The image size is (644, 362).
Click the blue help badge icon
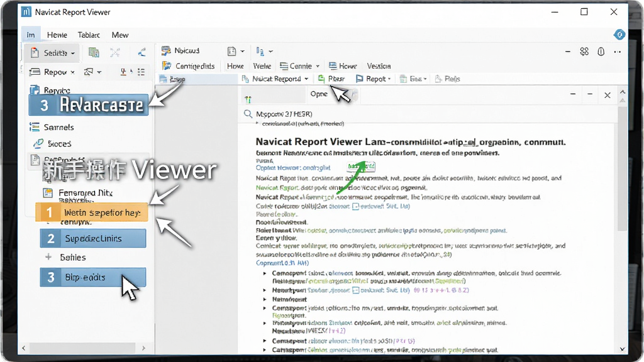619,35
